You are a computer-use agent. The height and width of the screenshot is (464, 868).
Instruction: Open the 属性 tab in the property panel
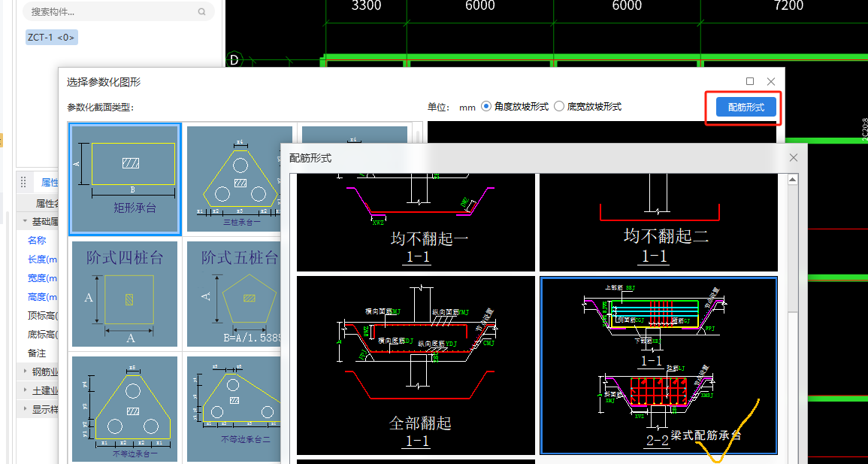pyautogui.click(x=50, y=182)
